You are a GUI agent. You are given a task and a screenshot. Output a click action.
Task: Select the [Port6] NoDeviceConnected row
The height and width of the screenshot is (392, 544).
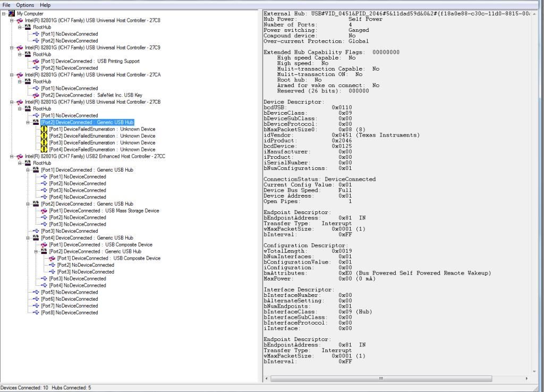pyautogui.click(x=70, y=299)
